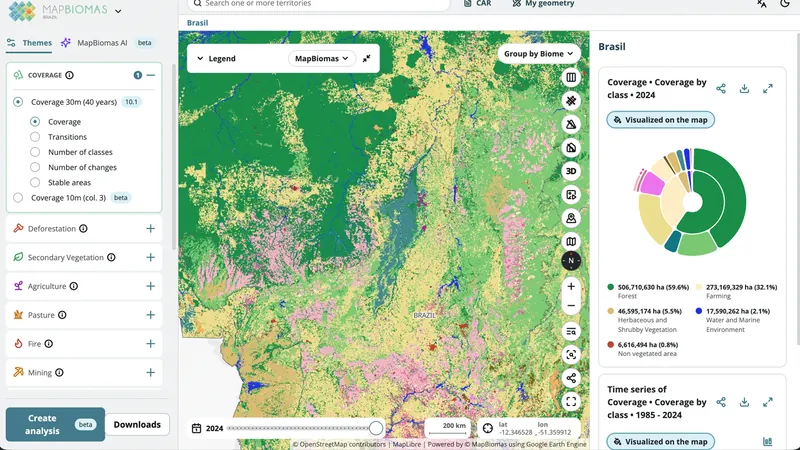Viewport: 800px width, 450px height.
Task: Share the Coverage by class chart
Action: point(721,89)
